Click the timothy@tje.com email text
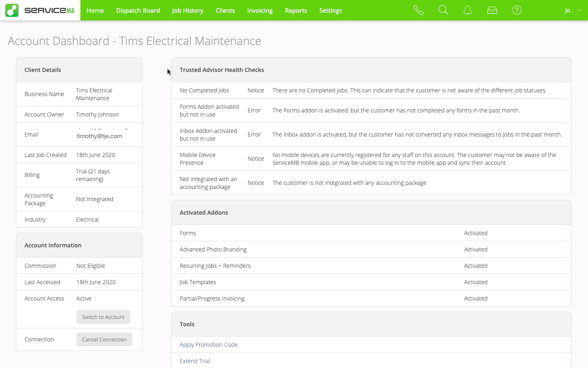Image resolution: width=588 pixels, height=368 pixels. coord(99,136)
